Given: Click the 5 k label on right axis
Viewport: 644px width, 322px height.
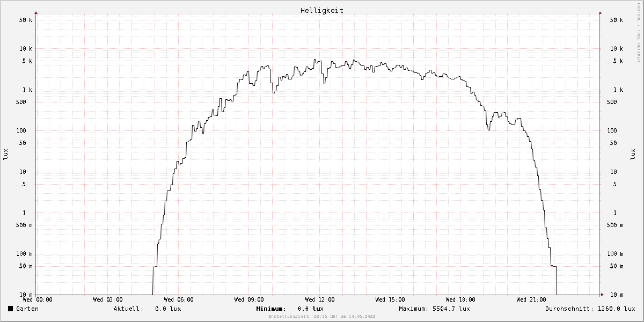Looking at the screenshot, I should pyautogui.click(x=618, y=61).
